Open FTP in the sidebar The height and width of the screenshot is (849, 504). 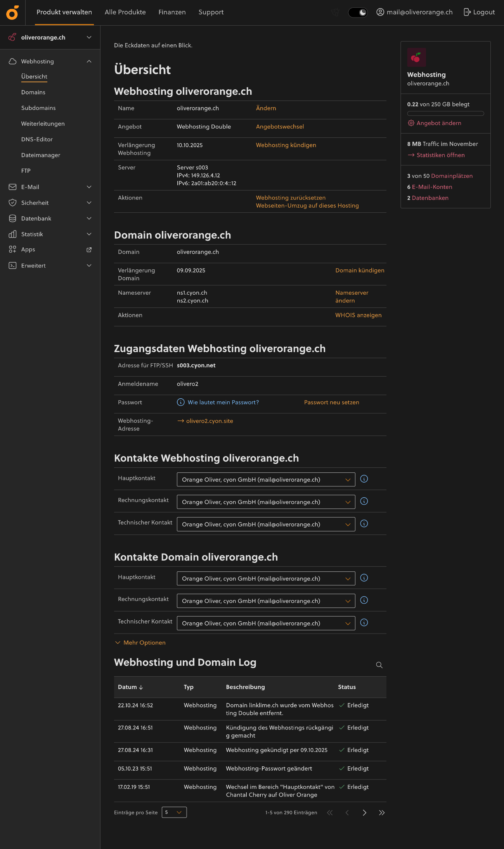tap(26, 171)
